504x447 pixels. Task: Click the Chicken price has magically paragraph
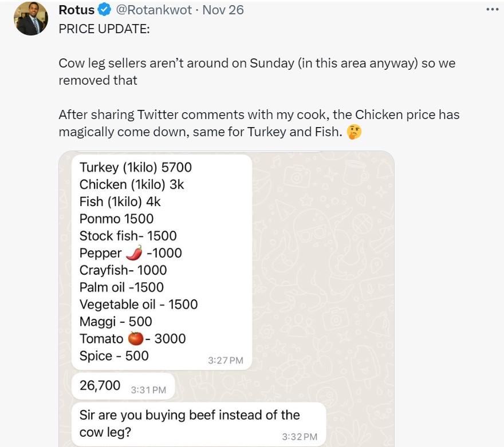pyautogui.click(x=259, y=123)
